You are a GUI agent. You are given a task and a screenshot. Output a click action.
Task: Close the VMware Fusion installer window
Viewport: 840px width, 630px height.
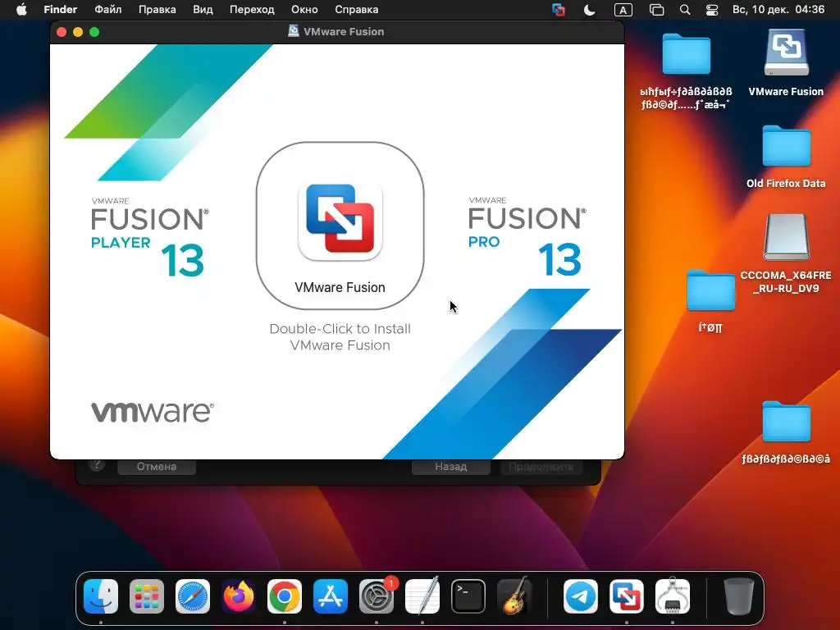tap(62, 32)
